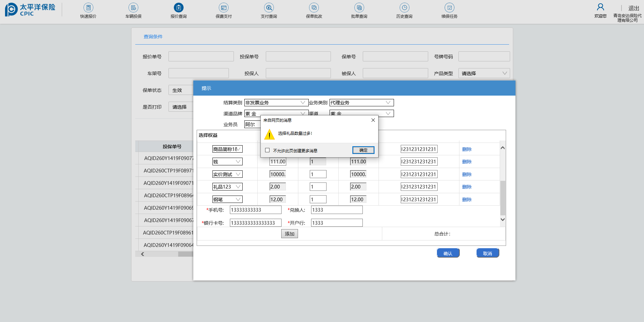Delete the 钢笔 gift row

(466, 200)
